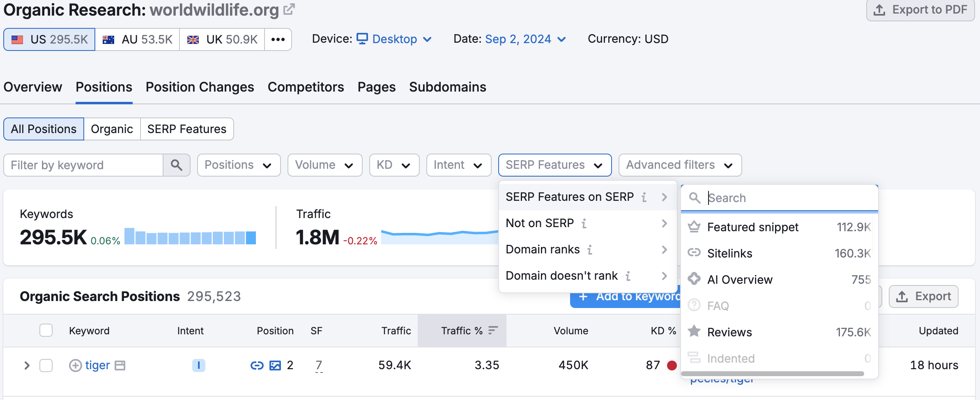Open the Date Sep 2, 2024 dropdown
This screenshot has height=400, width=980.
point(526,39)
